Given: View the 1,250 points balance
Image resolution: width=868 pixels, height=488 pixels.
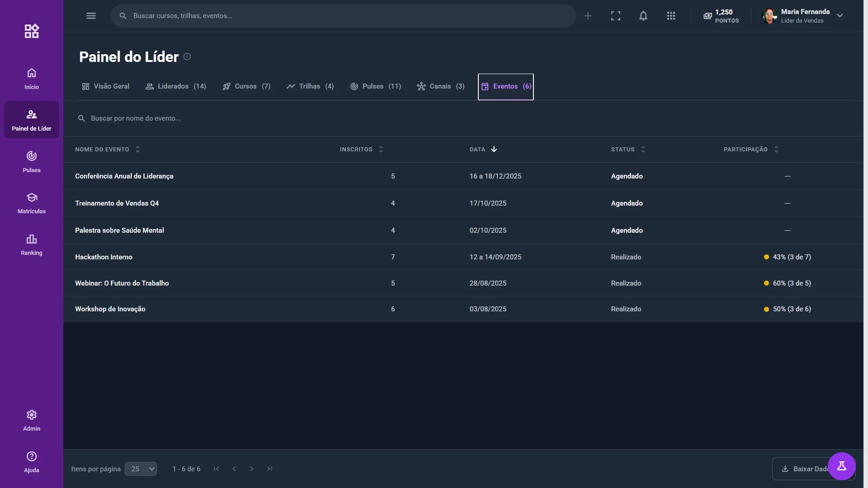Looking at the screenshot, I should 721,16.
